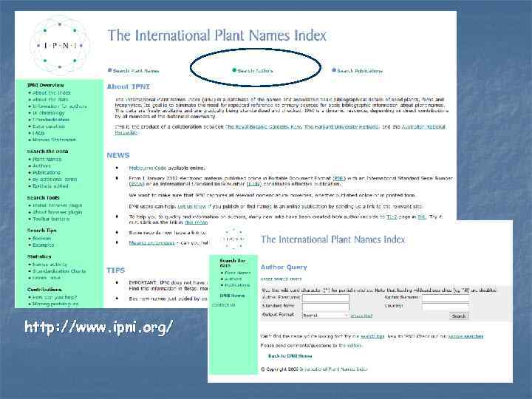The width and height of the screenshot is (532, 399).
Task: Open Search Publications link below the title
Action: tap(360, 71)
